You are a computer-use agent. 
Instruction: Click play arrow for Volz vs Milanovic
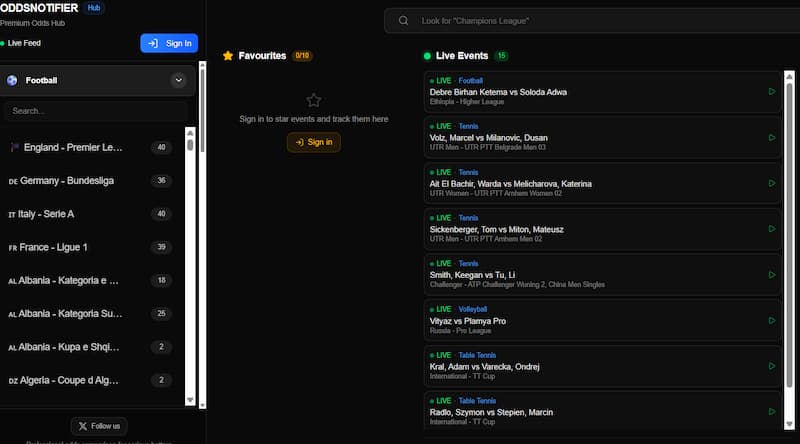tap(772, 137)
